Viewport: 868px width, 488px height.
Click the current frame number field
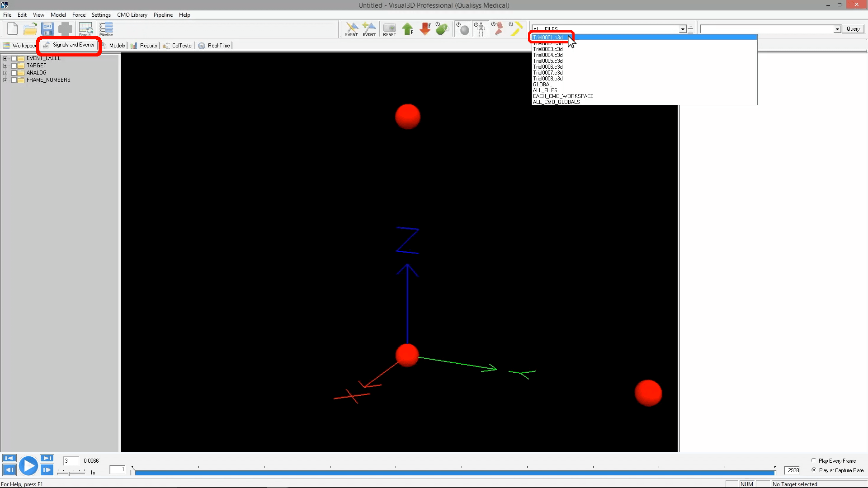(x=71, y=460)
